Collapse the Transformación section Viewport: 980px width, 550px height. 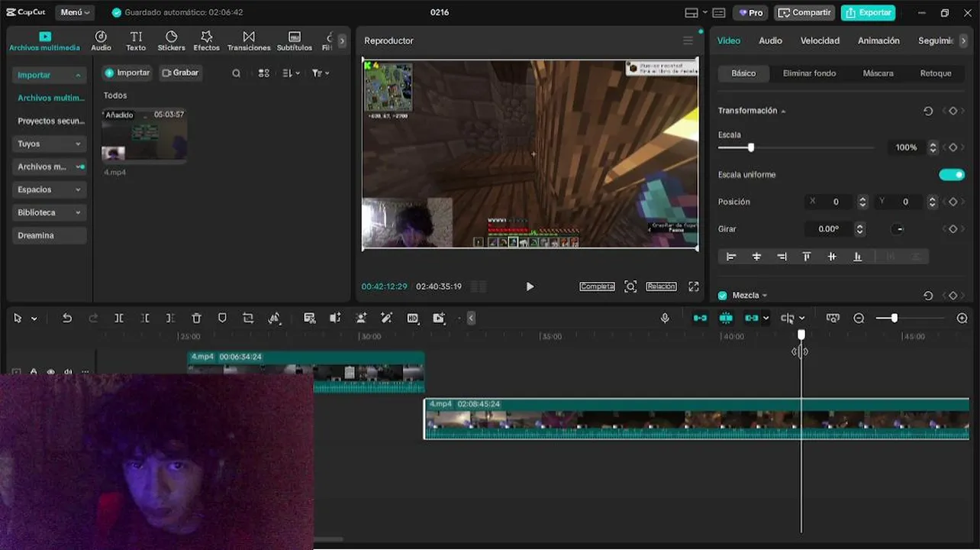[x=783, y=112]
